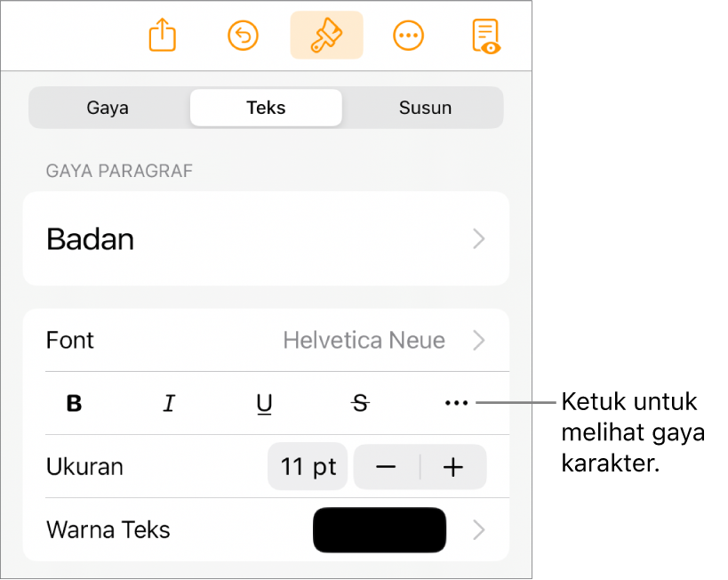Switch to the Gaya tab

point(108,108)
